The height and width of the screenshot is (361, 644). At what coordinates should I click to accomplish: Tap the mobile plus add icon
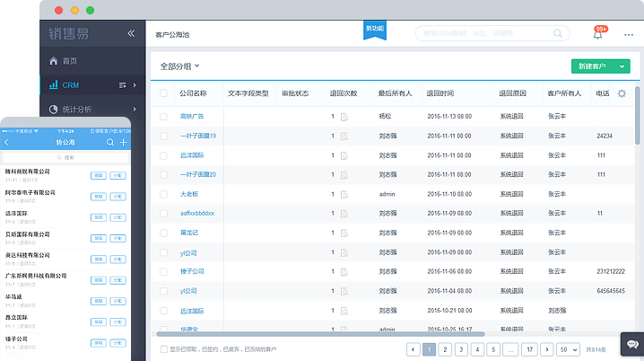pos(123,142)
